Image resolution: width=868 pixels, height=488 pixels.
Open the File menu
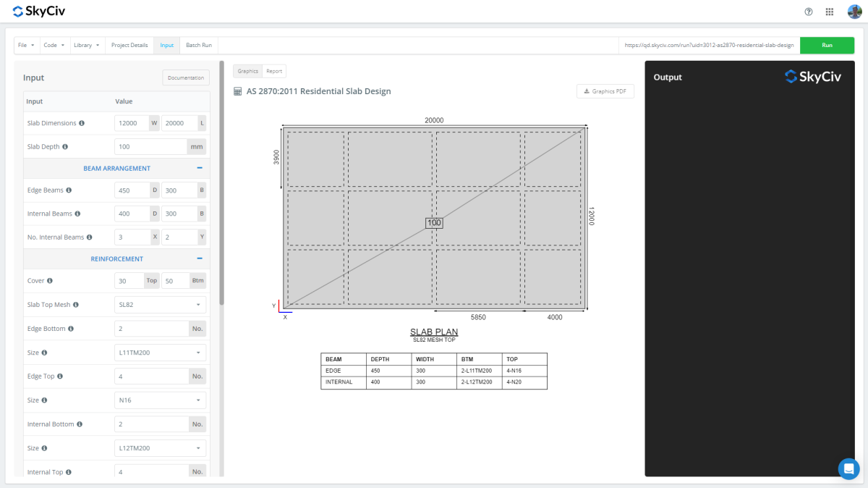coord(25,45)
